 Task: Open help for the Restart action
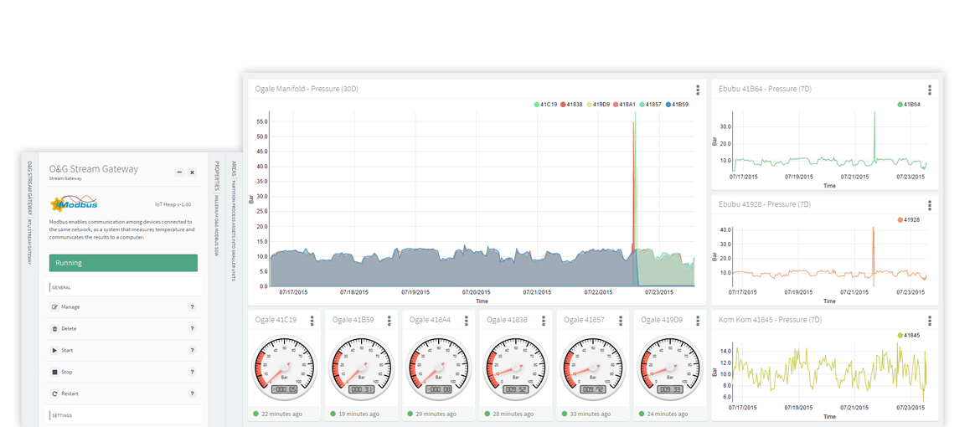[192, 394]
